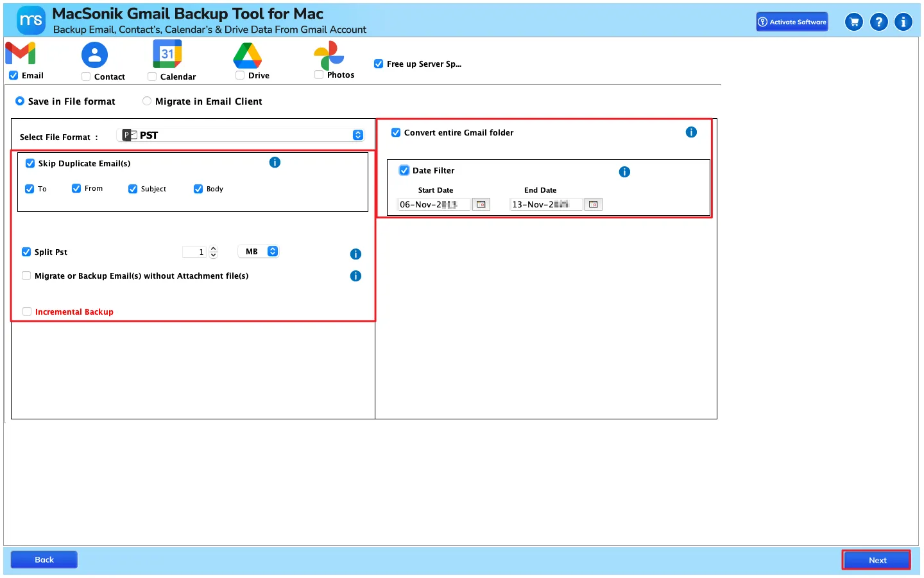Expand the PST file format dropdown
This screenshot has width=924, height=578.
click(358, 135)
